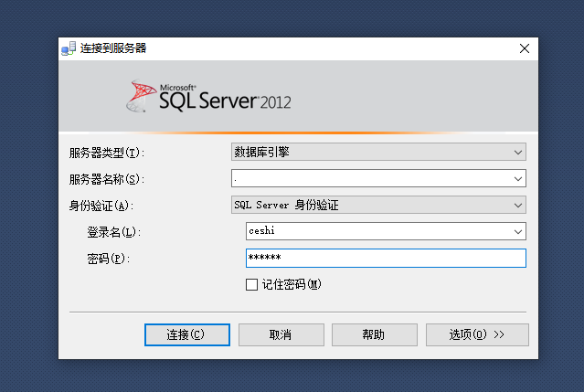Click the 服务器名称(S): label
This screenshot has height=392, width=584.
(107, 179)
